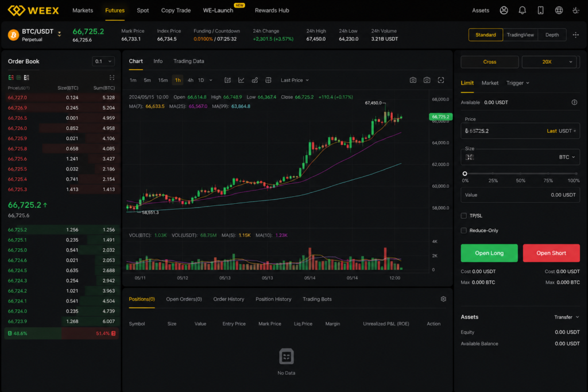Show asks-only order book view
Screen dimensions: 588x392
(x=26, y=77)
